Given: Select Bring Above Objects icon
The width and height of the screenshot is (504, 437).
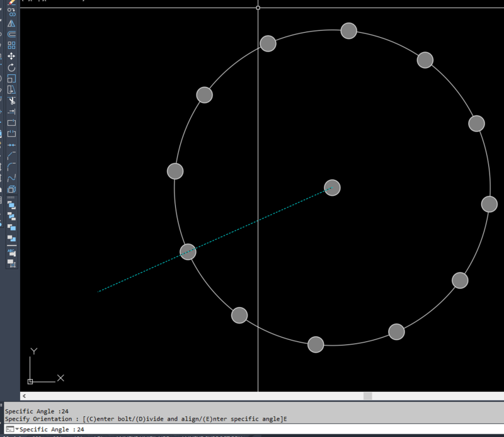Looking at the screenshot, I should pos(11,227).
